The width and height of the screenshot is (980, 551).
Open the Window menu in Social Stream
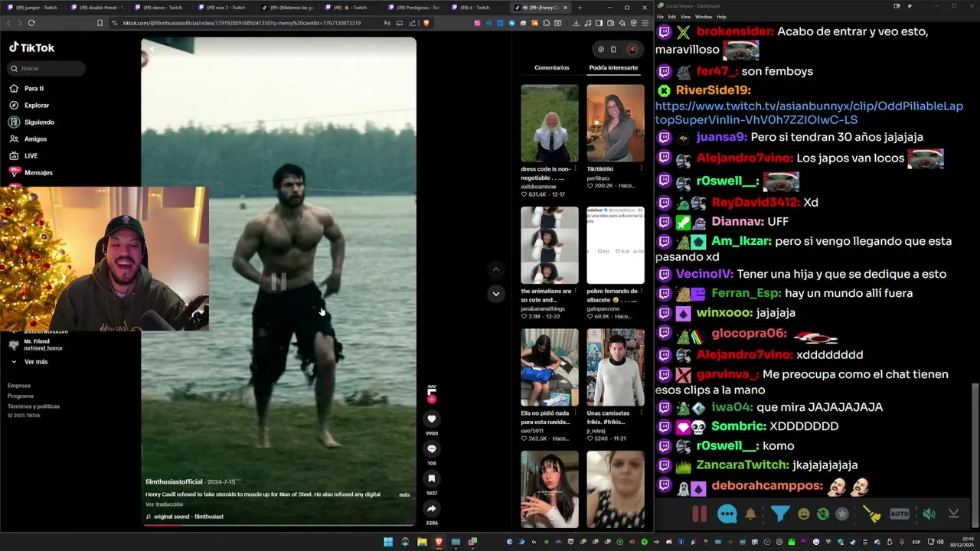pos(703,16)
